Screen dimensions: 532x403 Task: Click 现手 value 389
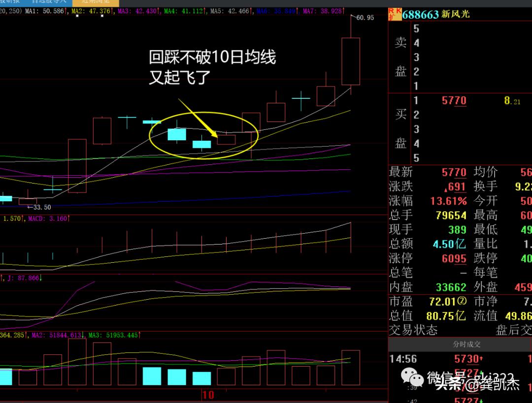(457, 230)
